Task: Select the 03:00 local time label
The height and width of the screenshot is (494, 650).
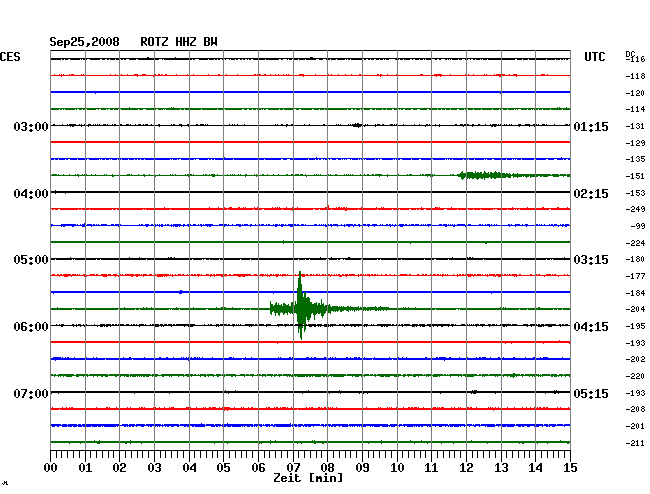Action: (31, 126)
